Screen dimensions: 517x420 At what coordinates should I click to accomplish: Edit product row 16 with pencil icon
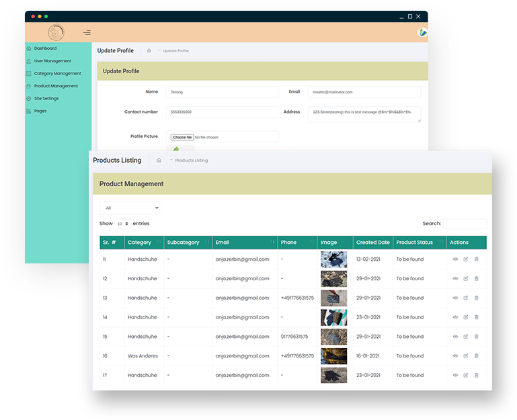466,356
